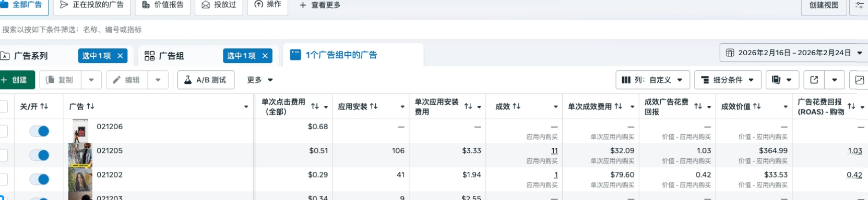This screenshot has height=200, width=868.
Task: Toggle ad 021202 on/off switch
Action: [39, 179]
